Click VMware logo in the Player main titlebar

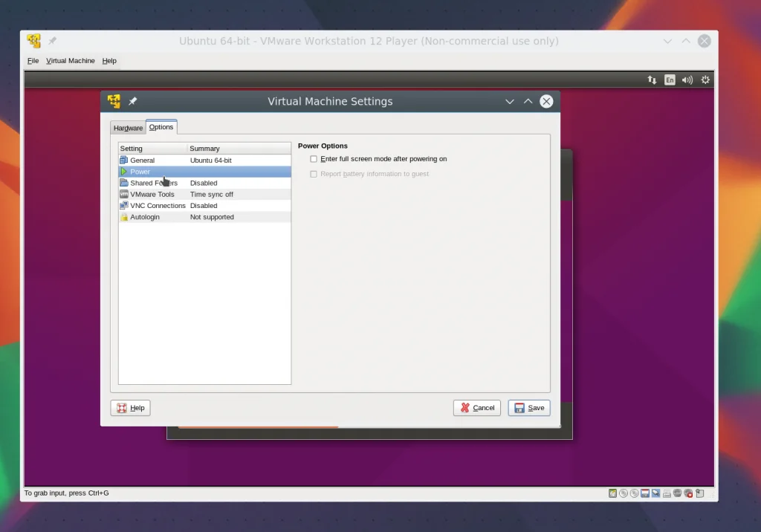click(34, 41)
